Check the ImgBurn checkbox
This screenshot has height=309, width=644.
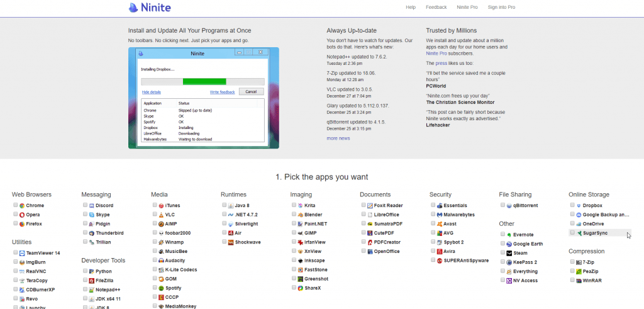pos(15,262)
